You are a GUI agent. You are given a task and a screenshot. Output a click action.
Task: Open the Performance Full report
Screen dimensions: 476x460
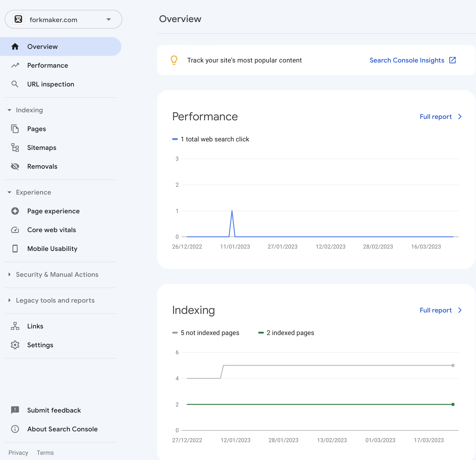pos(436,117)
